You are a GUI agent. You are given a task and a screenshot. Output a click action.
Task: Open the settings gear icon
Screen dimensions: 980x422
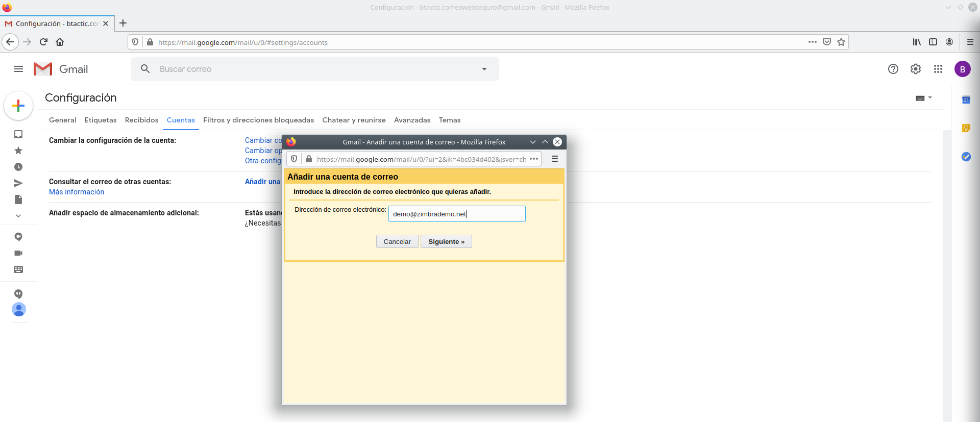click(916, 69)
